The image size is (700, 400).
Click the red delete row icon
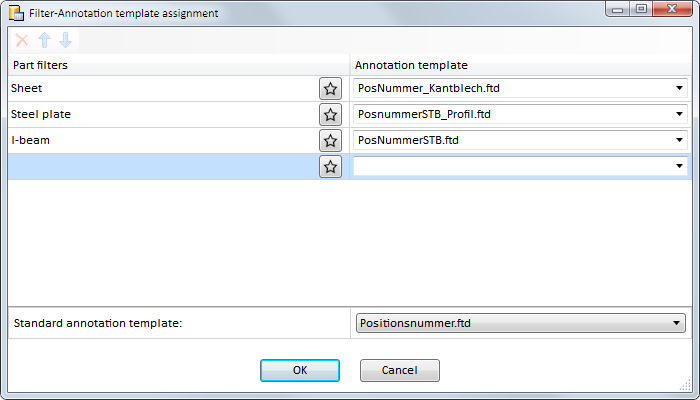click(22, 40)
